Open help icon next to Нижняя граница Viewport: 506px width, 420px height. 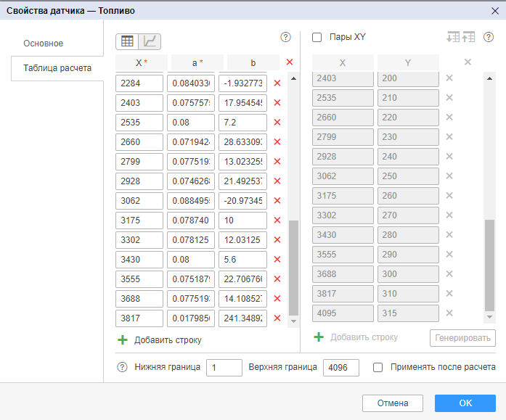tap(122, 367)
